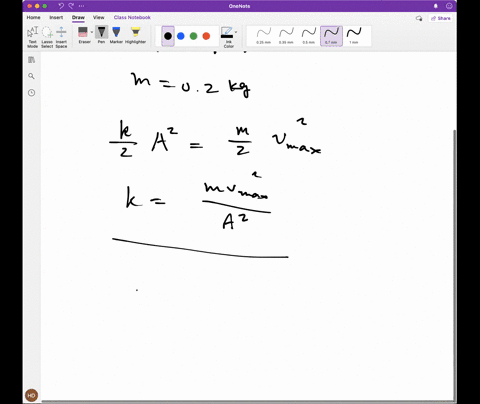The width and height of the screenshot is (480, 404).
Task: Open the comments speech-bubble icon
Action: 419,18
